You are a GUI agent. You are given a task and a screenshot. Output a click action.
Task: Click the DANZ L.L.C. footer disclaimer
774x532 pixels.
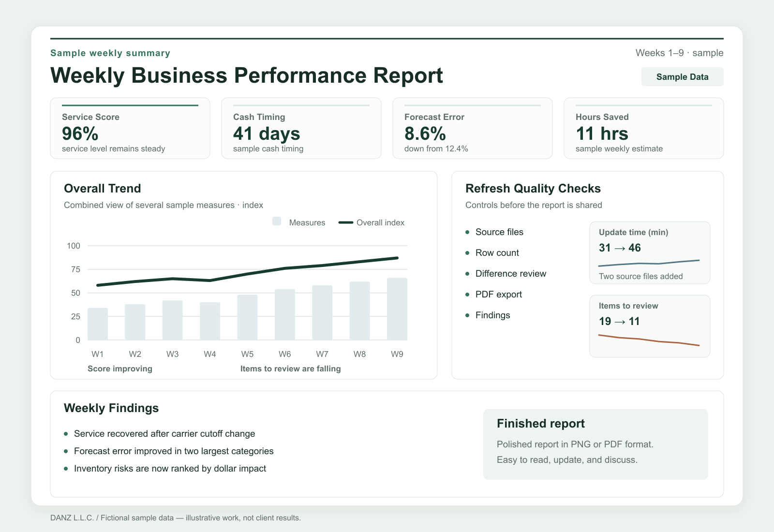click(176, 518)
